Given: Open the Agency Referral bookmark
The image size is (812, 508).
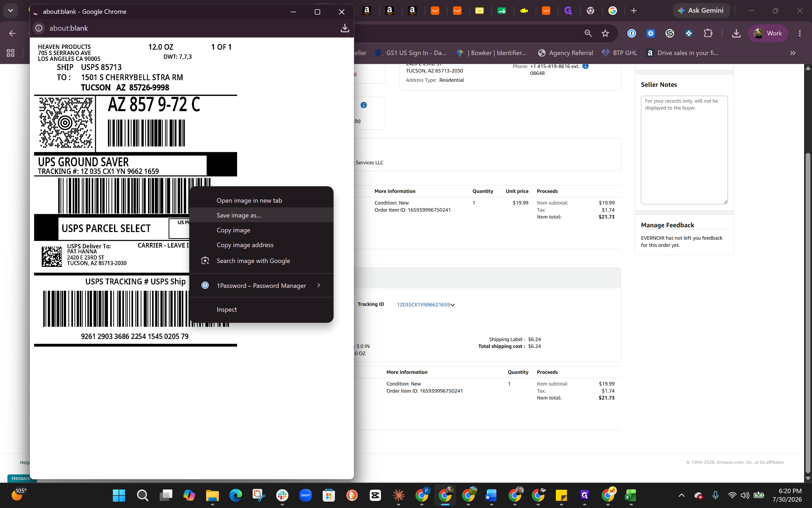Looking at the screenshot, I should (x=566, y=53).
